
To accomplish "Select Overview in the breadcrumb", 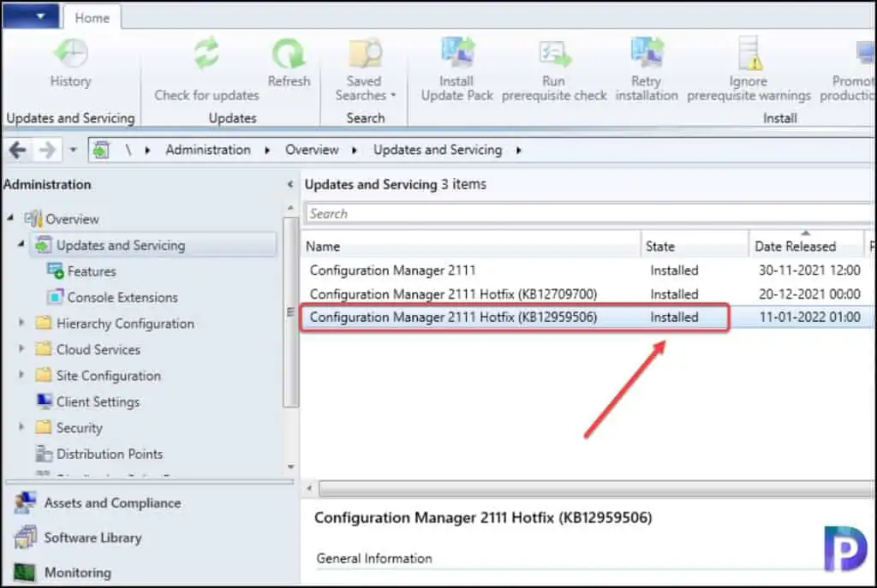I will pos(312,150).
